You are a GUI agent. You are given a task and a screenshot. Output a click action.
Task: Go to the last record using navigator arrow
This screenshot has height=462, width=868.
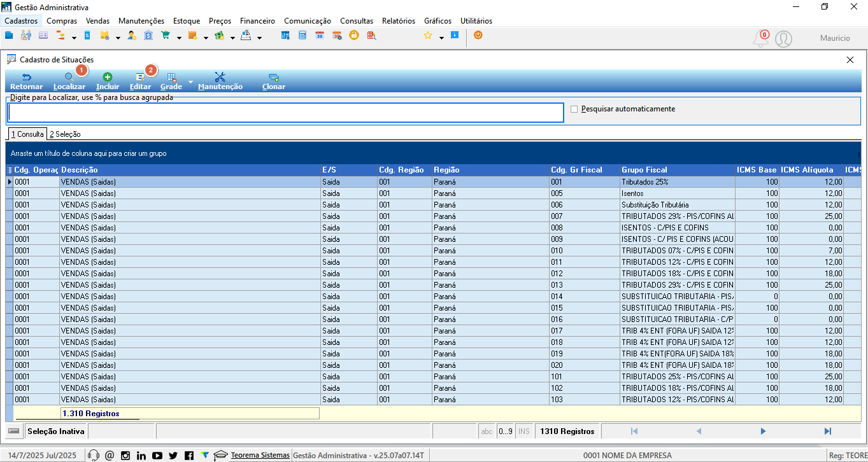(x=827, y=431)
